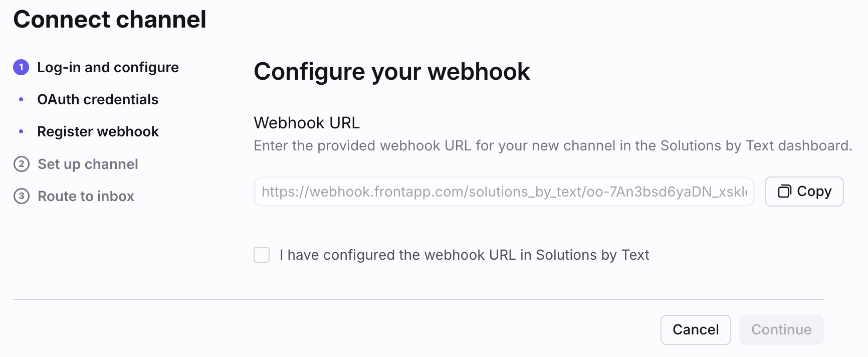Open the Log-in and configure step

(108, 67)
